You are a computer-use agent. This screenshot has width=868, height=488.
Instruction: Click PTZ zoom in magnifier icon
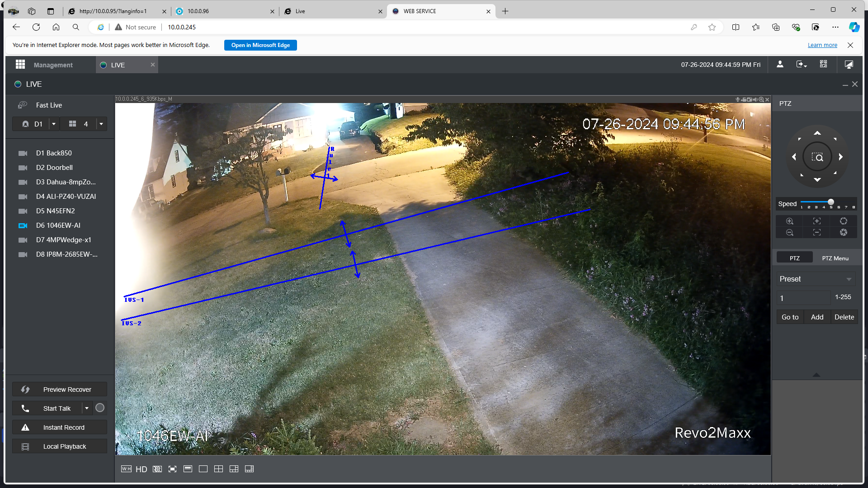coord(789,221)
